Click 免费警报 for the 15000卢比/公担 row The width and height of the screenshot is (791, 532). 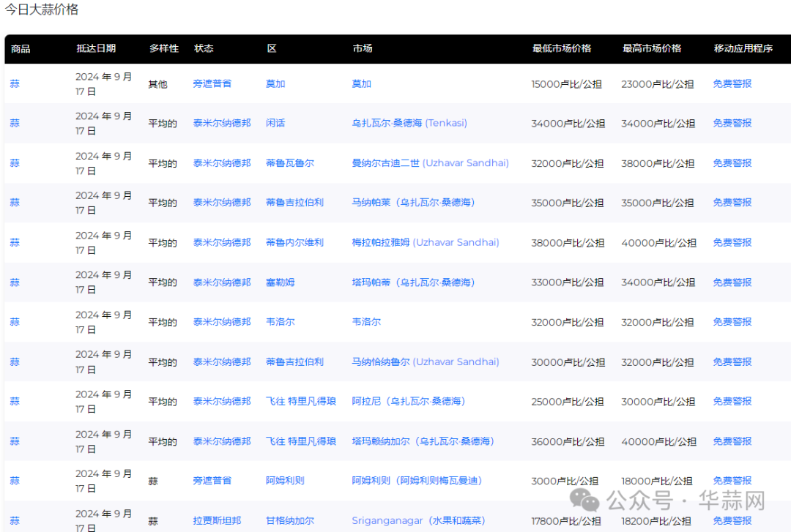coord(732,83)
